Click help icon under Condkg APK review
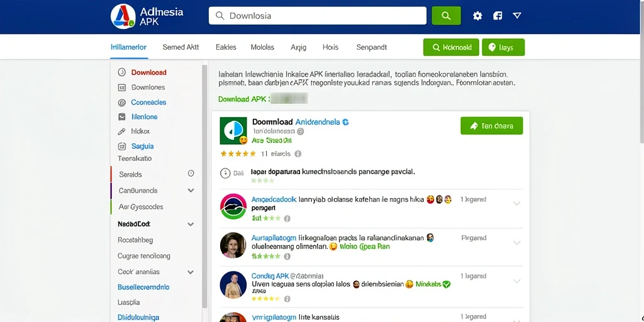The height and width of the screenshot is (322, 644). point(287,299)
